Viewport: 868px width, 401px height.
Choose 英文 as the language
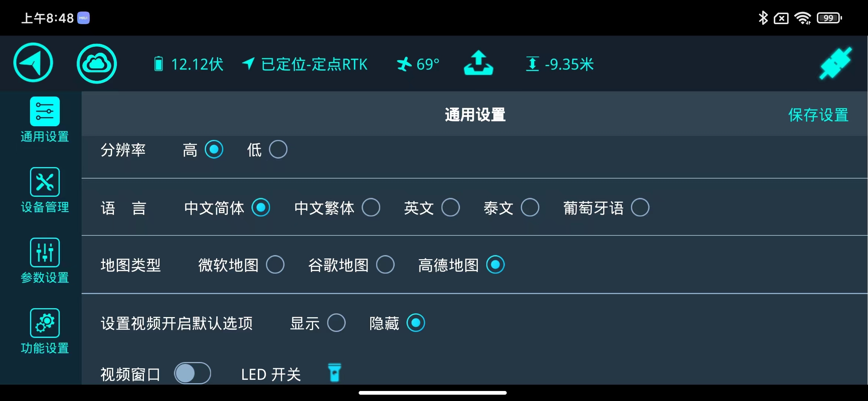[x=450, y=208]
